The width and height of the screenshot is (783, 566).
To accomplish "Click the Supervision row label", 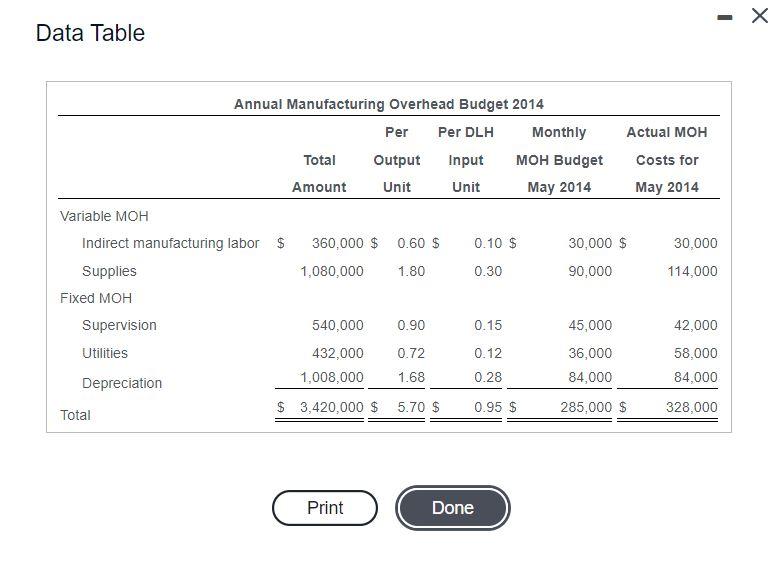I will [x=119, y=325].
